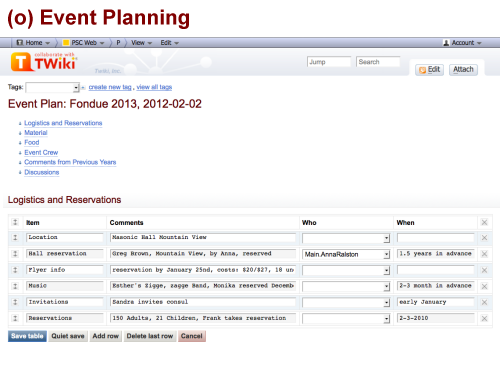The width and height of the screenshot is (500, 380).
Task: Open the Edit menu in top bar
Action: [170, 43]
